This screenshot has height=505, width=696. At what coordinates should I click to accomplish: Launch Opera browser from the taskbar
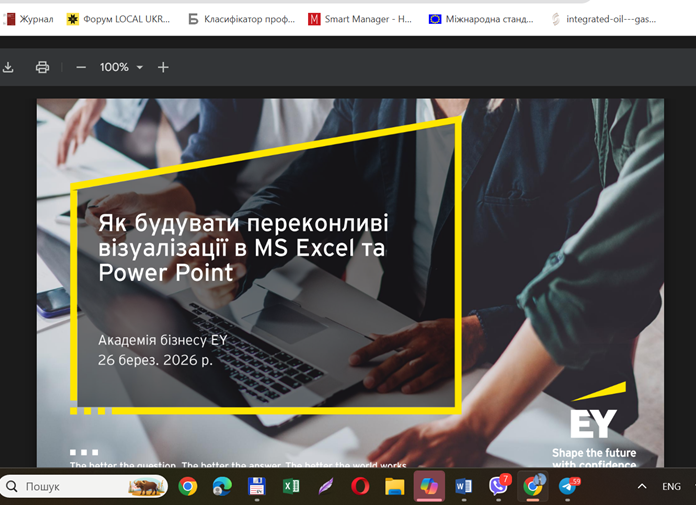pyautogui.click(x=360, y=486)
